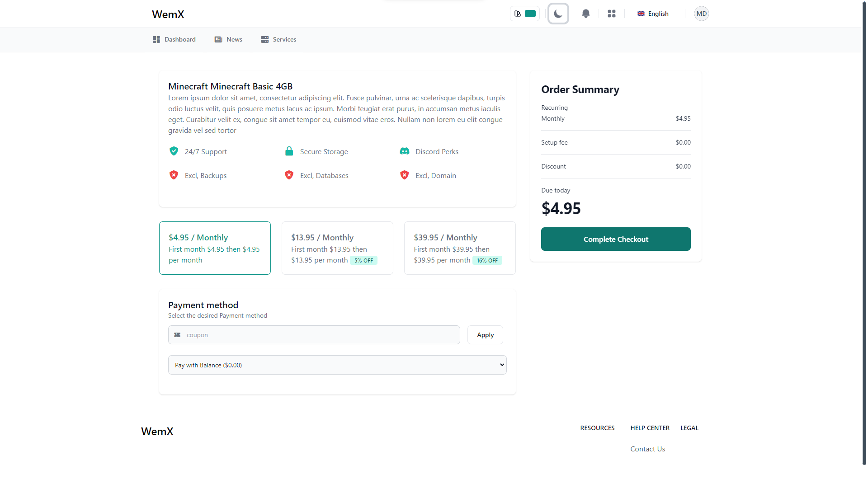
Task: Click the Payment method heading
Action: click(x=203, y=305)
